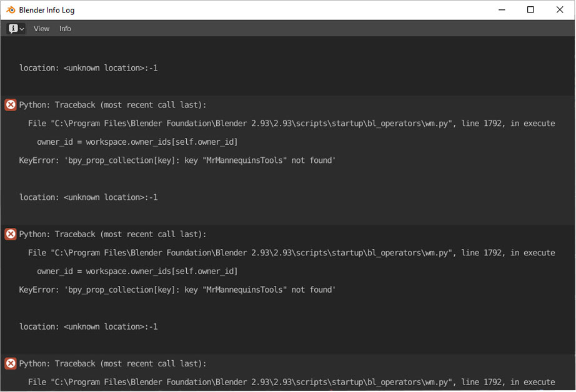The height and width of the screenshot is (392, 576).
Task: Minimize the Blender Info Log window
Action: [502, 10]
